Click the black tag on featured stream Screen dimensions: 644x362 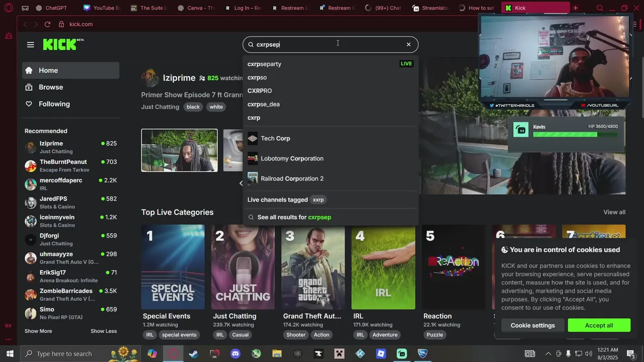(x=193, y=107)
